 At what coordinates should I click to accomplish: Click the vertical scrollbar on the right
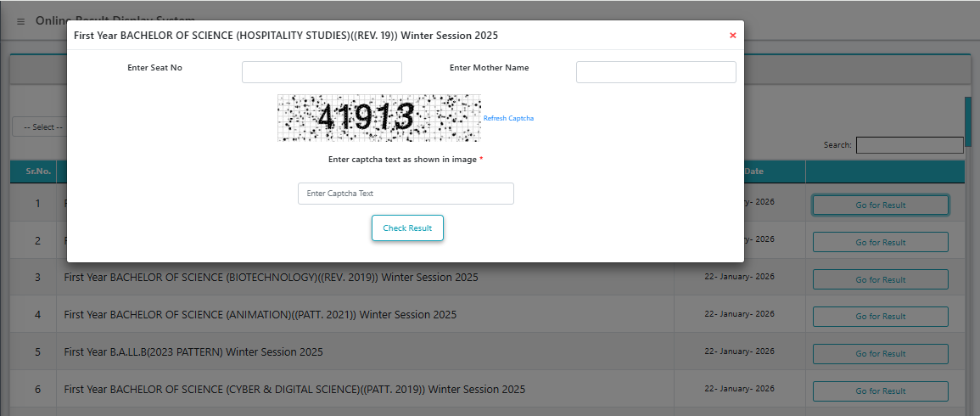click(x=967, y=127)
